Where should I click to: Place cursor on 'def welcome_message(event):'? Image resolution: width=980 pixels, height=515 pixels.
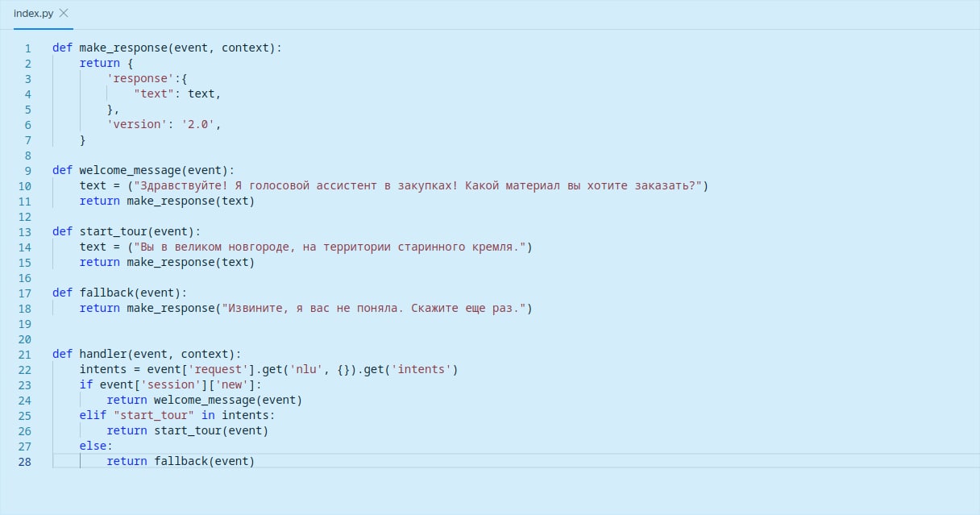(143, 171)
